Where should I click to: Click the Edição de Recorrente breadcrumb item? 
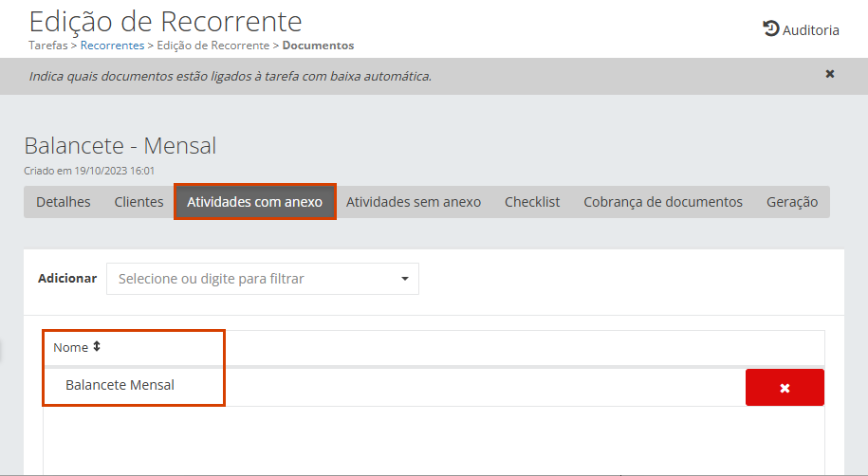click(x=213, y=46)
